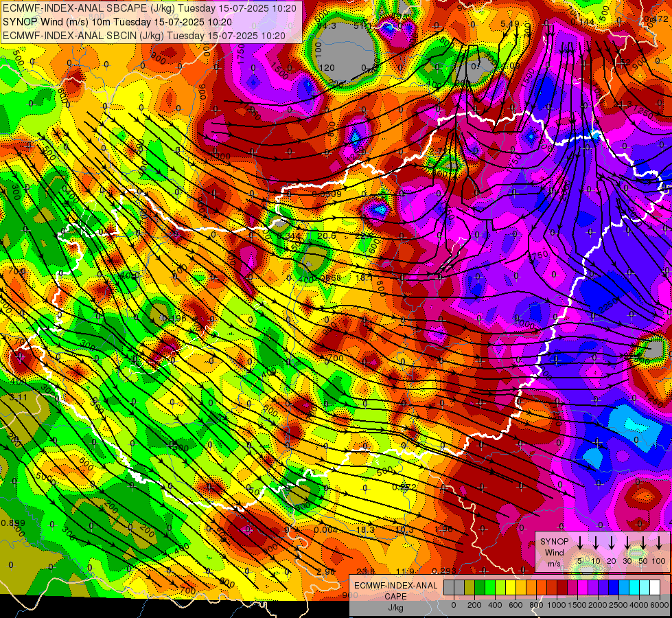Image resolution: width=672 pixels, height=618 pixels.
Task: Click the 0.144 value near top right
Action: [x=583, y=21]
